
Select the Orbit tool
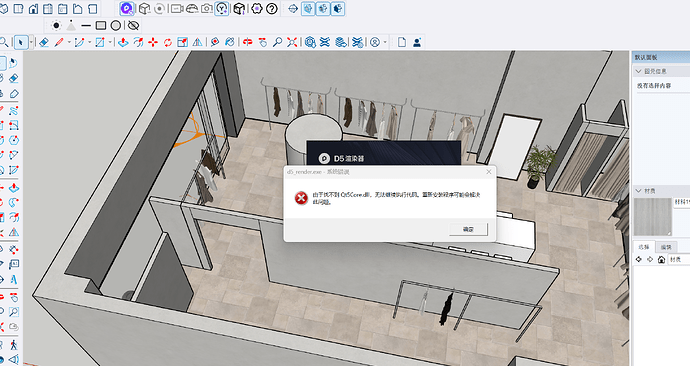click(x=248, y=42)
